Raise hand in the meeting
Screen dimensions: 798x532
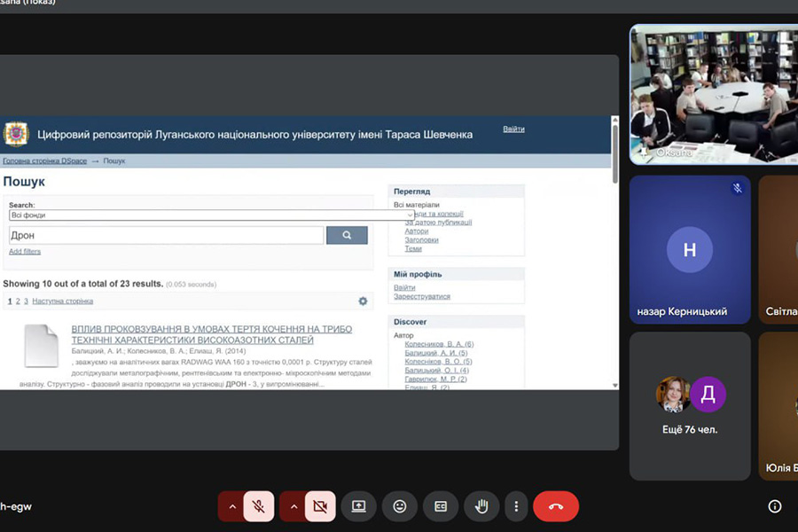481,506
